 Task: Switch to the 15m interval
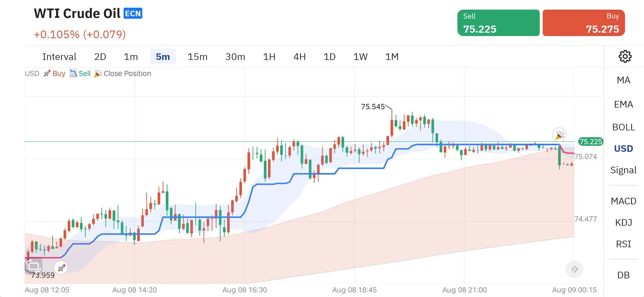click(x=197, y=57)
